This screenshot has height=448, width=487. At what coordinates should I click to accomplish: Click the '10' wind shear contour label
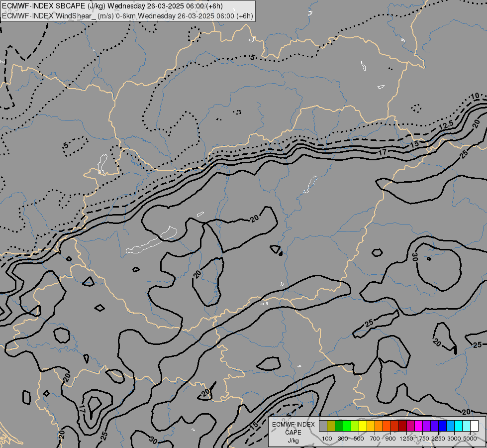475,97
